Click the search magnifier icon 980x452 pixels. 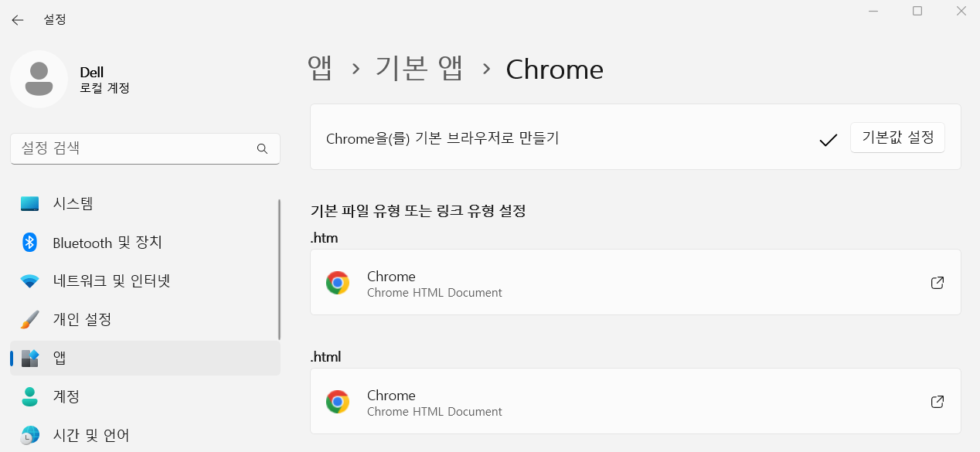262,148
